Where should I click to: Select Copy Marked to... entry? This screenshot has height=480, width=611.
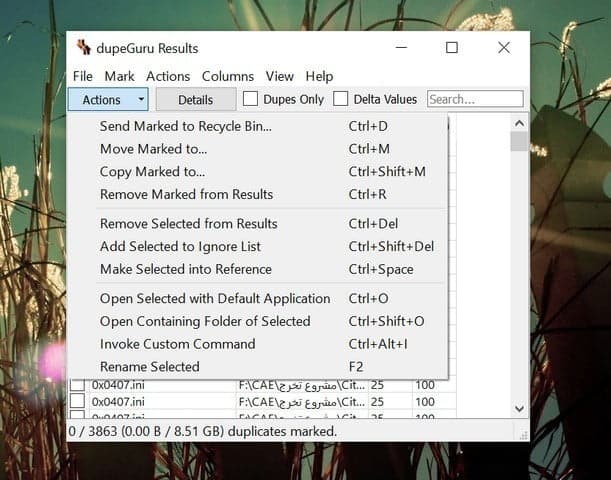pos(152,171)
